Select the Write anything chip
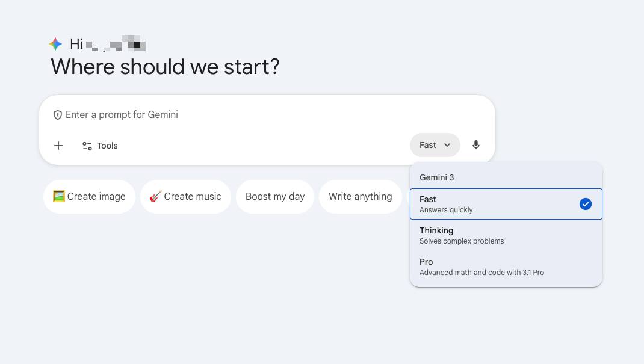The height and width of the screenshot is (364, 644). tap(361, 196)
